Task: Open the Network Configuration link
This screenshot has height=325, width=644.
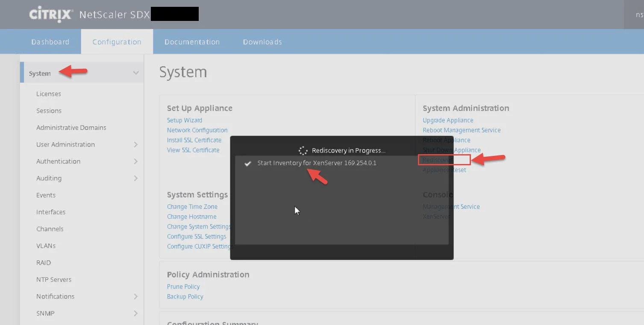Action: (x=197, y=130)
